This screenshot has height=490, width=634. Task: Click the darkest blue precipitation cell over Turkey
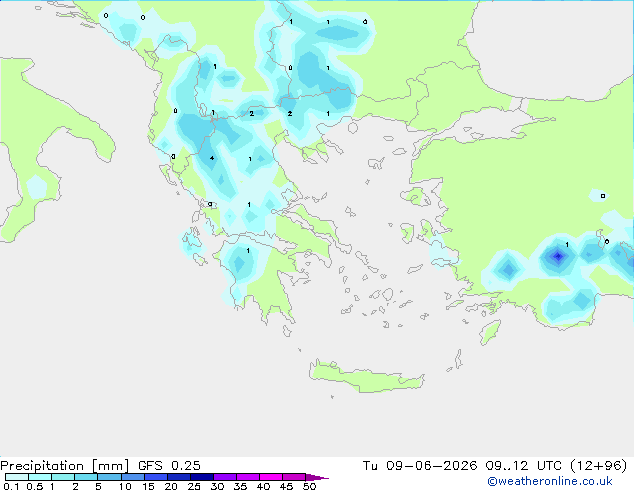tap(558, 256)
